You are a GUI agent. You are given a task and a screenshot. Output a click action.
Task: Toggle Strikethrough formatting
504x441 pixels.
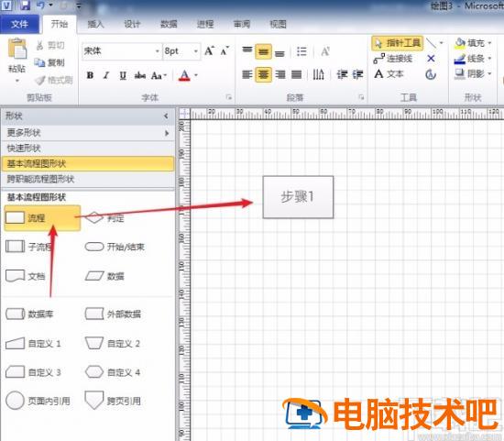(x=140, y=75)
